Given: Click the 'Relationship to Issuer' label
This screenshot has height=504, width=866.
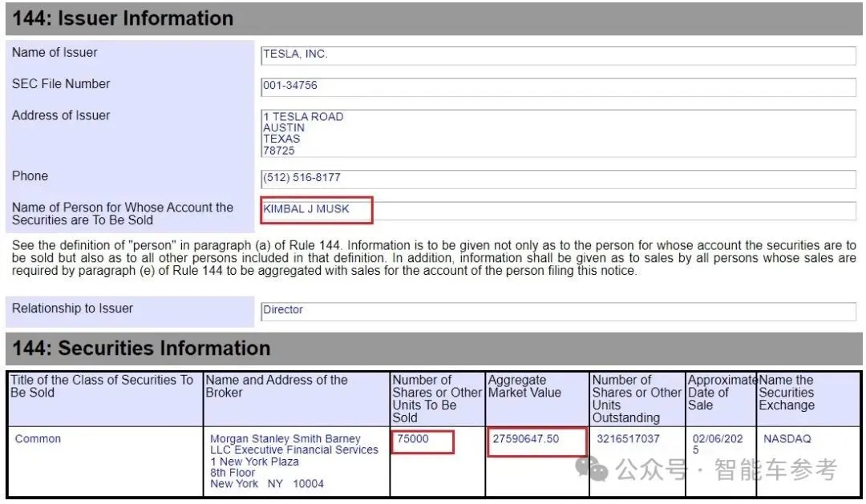Looking at the screenshot, I should (72, 308).
